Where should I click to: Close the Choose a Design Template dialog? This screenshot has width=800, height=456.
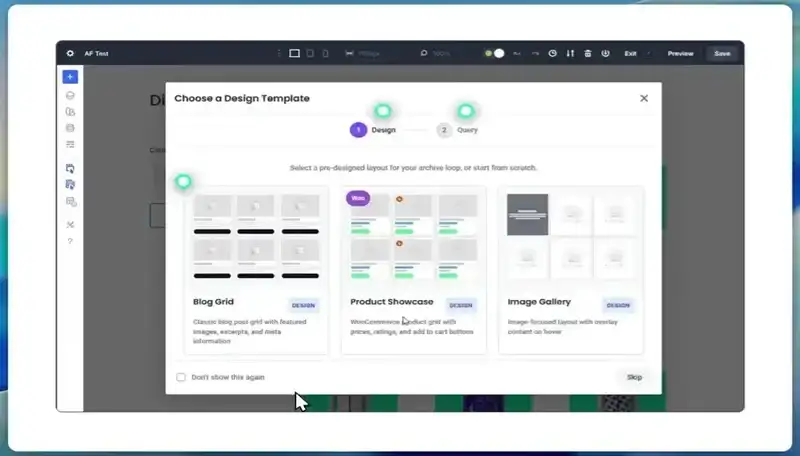coord(644,98)
